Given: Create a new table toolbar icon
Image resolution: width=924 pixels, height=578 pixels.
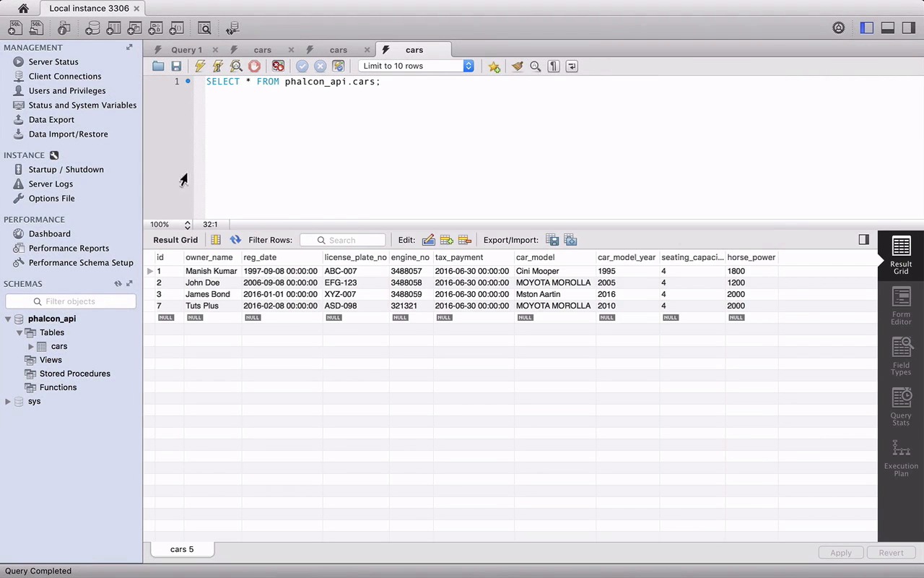Looking at the screenshot, I should click(113, 28).
